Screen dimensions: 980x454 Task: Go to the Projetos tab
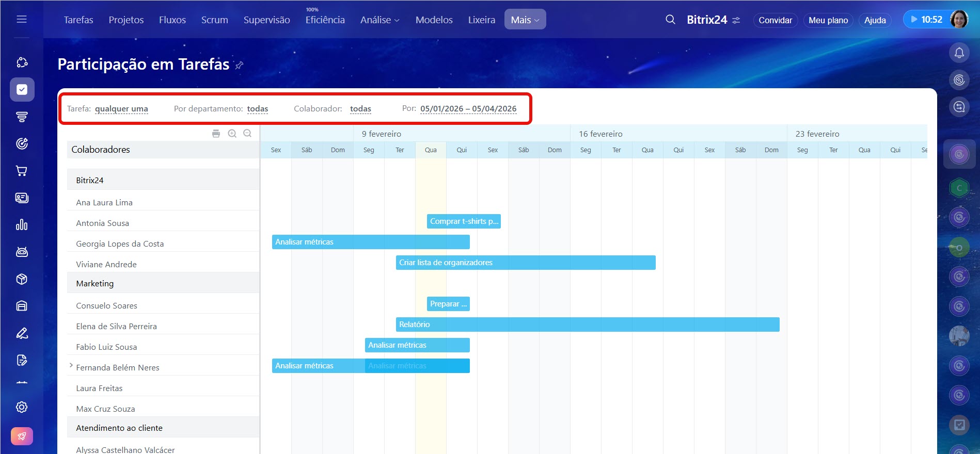tap(126, 20)
